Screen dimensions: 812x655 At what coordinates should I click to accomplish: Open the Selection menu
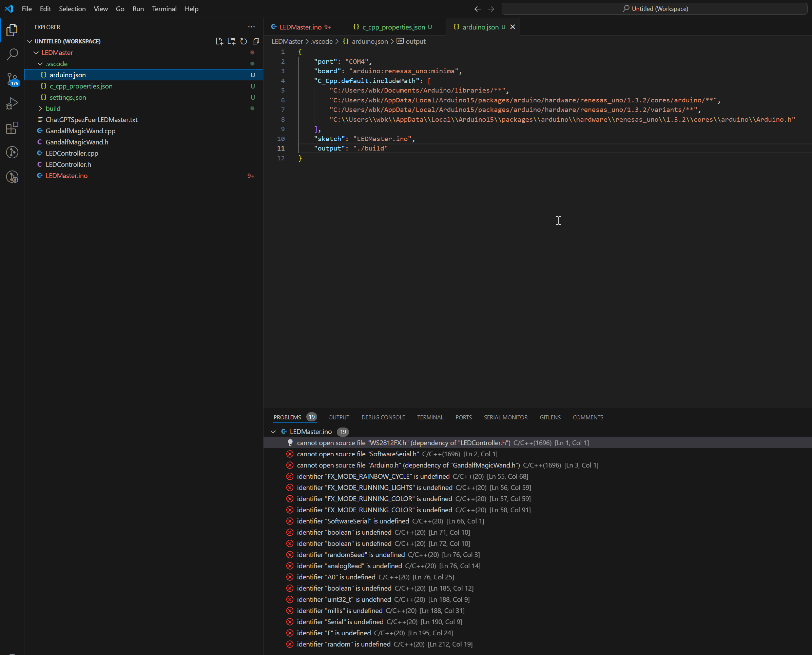click(x=72, y=9)
